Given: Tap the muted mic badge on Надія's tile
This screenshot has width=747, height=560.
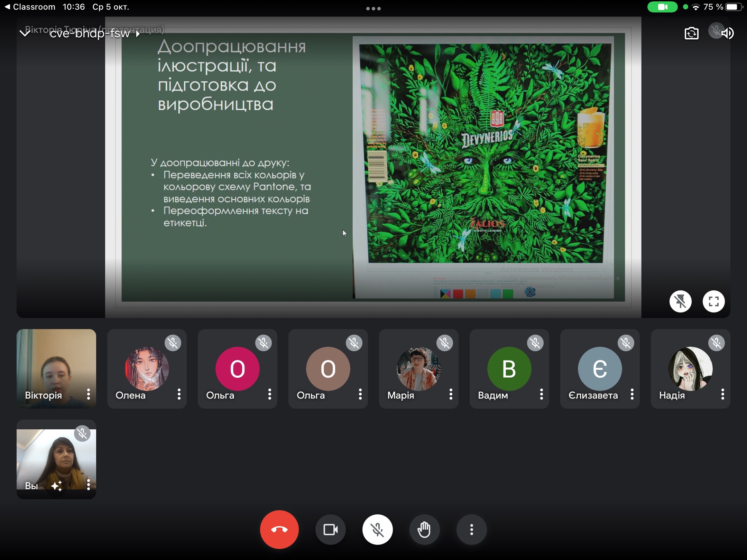Looking at the screenshot, I should [717, 343].
